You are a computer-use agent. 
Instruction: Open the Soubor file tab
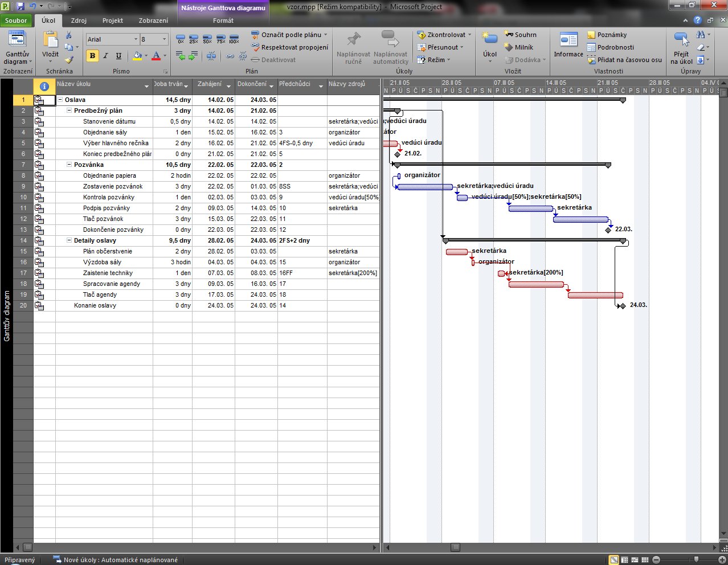[16, 21]
